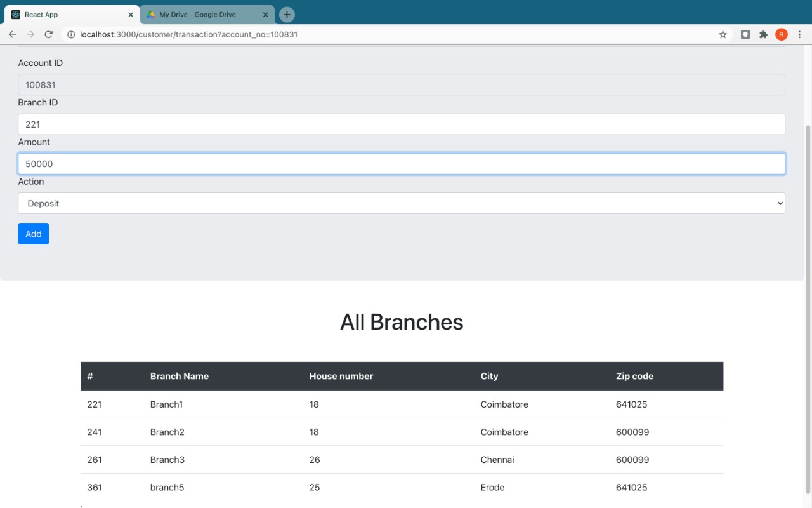The image size is (812, 508).
Task: Click the browser back arrow
Action: coord(12,34)
